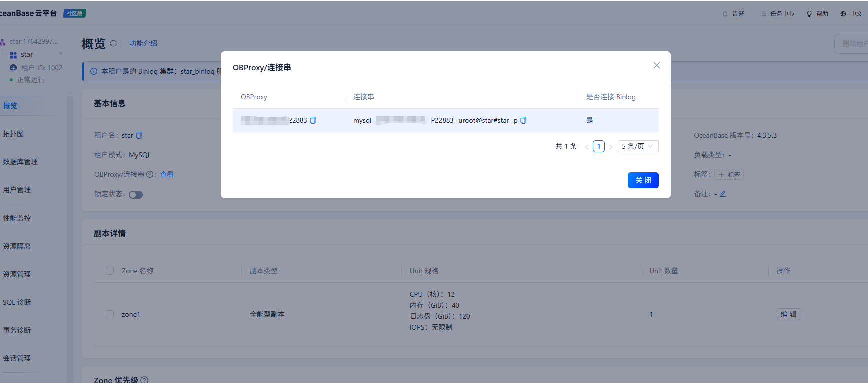Copy the OBProxy address in dialog
This screenshot has height=383, width=868.
[x=313, y=120]
